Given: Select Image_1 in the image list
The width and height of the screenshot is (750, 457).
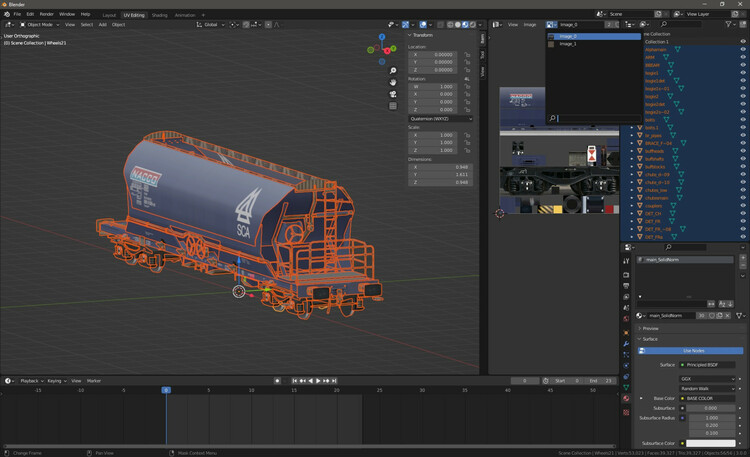Looking at the screenshot, I should click(594, 44).
